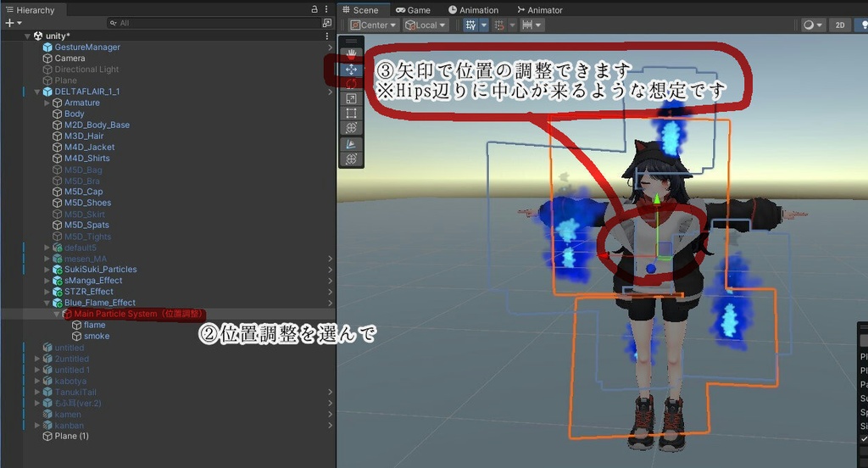Click the bottom tool overlay icon
Viewport: 868px width, 468px height.
coord(351,159)
